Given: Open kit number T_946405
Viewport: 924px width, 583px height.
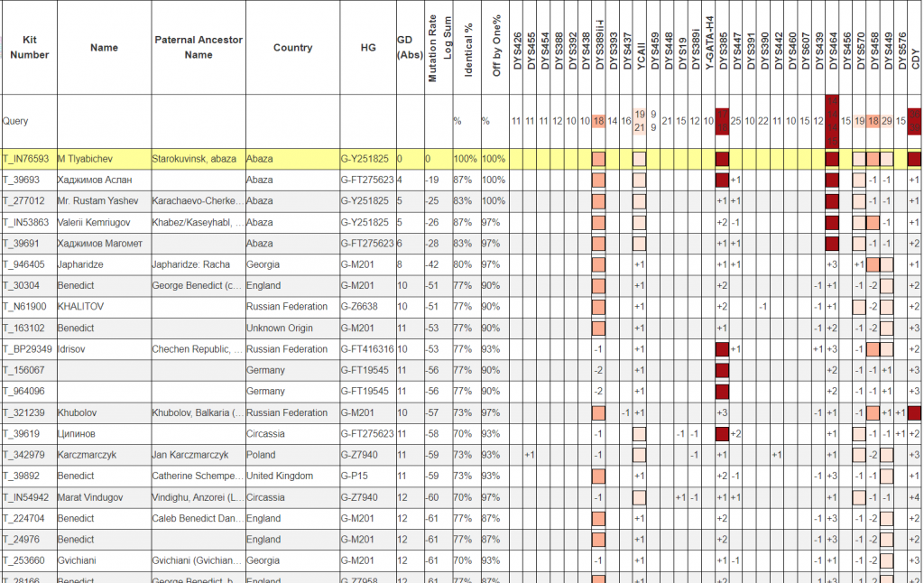Looking at the screenshot, I should (24, 264).
